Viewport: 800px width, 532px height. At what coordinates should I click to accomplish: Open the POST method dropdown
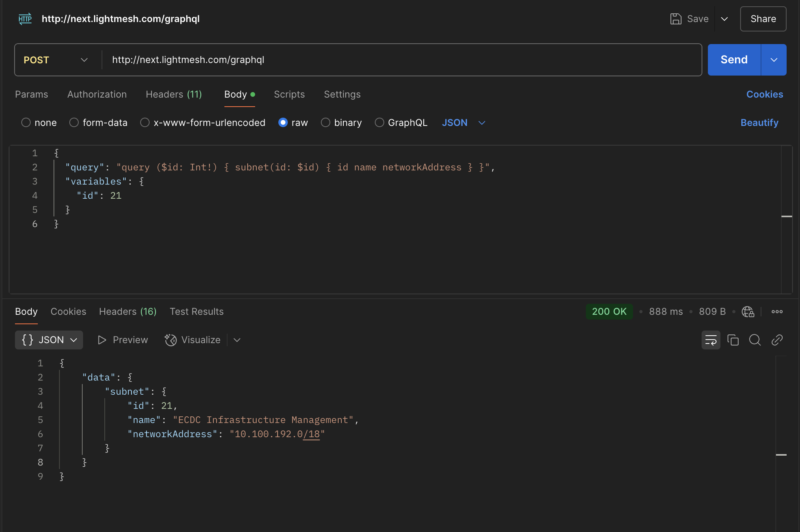[56, 60]
